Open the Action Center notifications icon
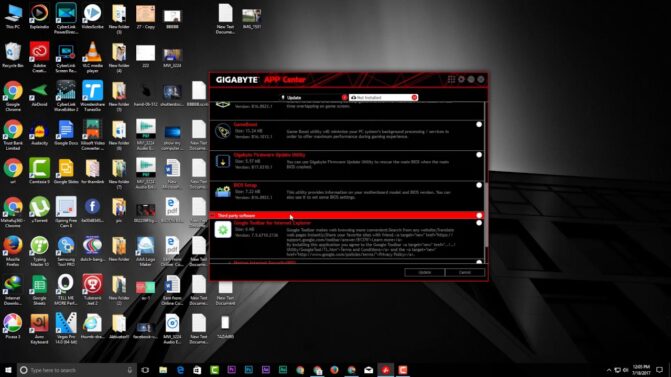 [659, 370]
